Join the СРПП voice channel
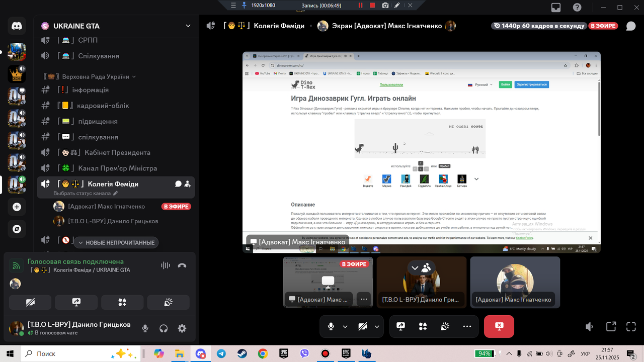644x362 pixels. (x=116, y=40)
